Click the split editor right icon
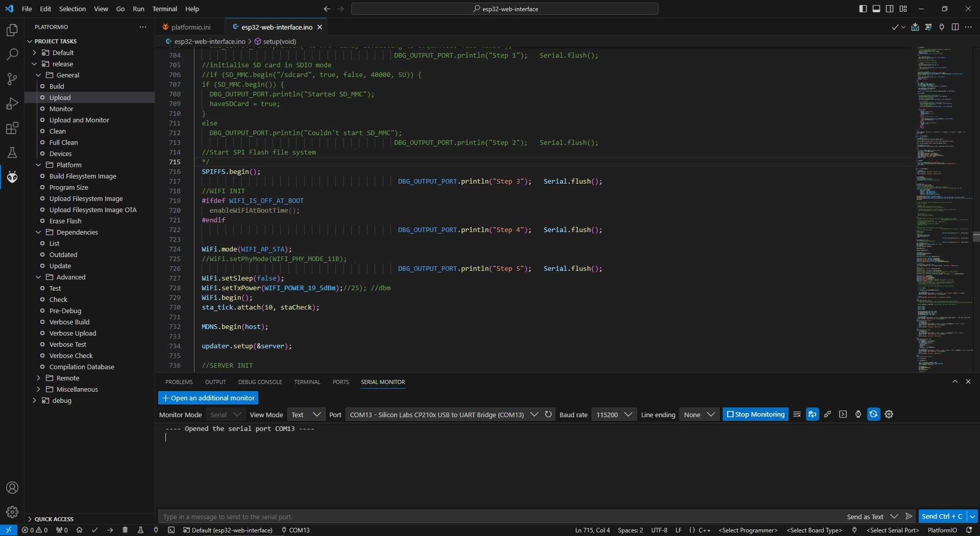The height and width of the screenshot is (536, 980). 955,27
